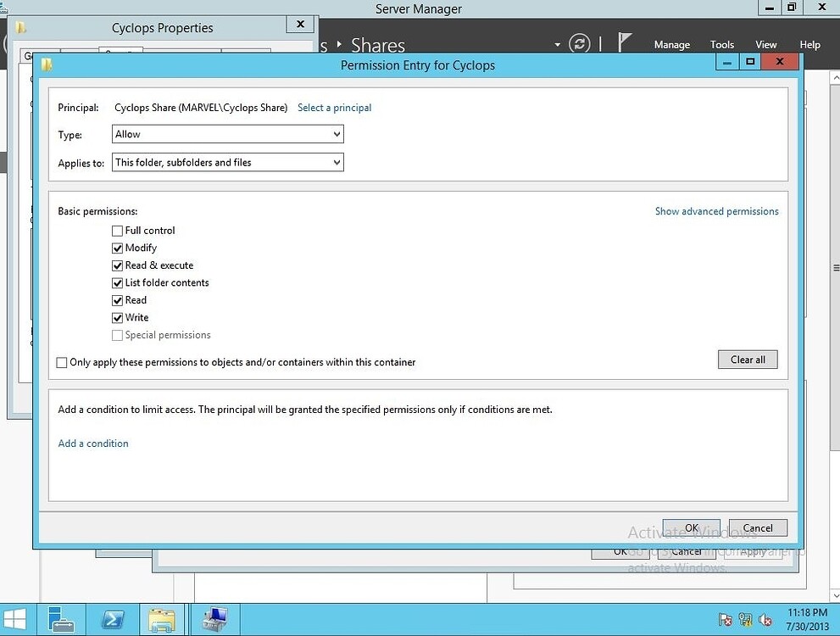
Task: Open the Windows Start menu
Action: [15, 619]
